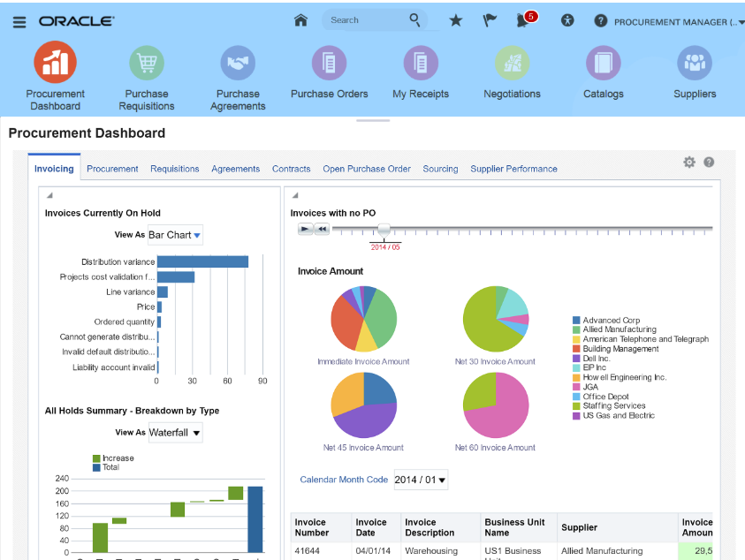Click the JGA legend swatch
The width and height of the screenshot is (745, 560).
point(576,387)
